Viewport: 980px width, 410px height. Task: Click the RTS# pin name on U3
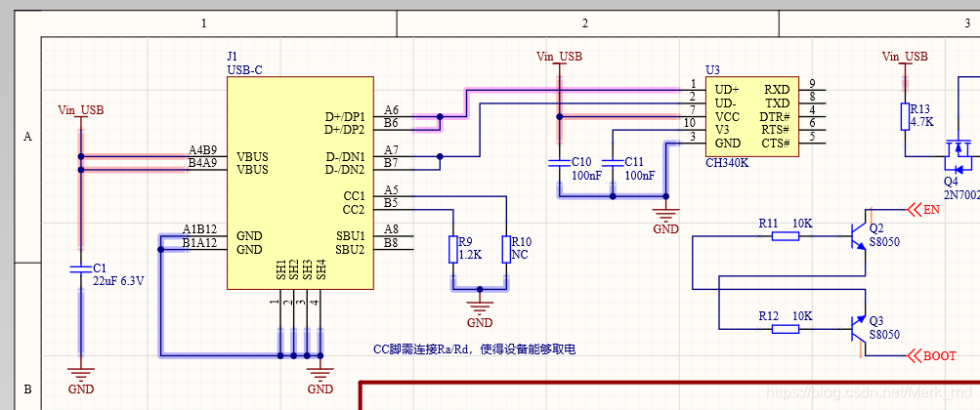[x=776, y=130]
